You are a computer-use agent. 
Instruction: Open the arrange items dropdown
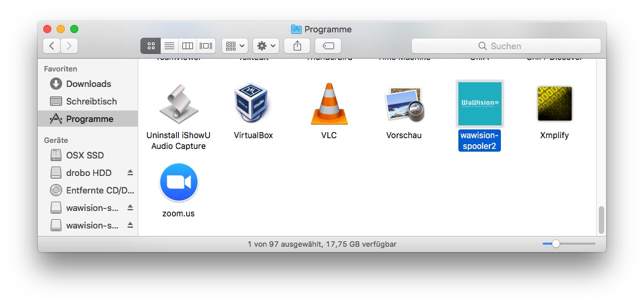[x=236, y=46]
